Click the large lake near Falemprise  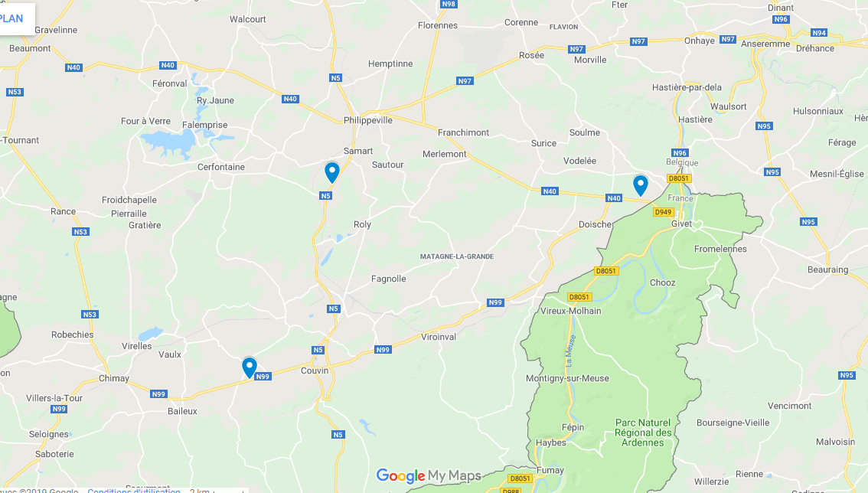click(168, 143)
